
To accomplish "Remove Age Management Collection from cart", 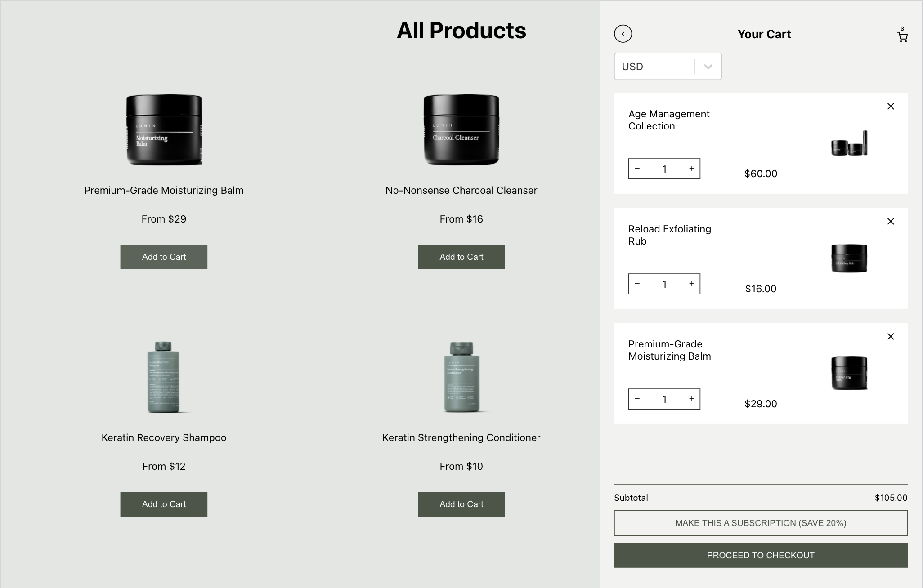I will coord(891,107).
